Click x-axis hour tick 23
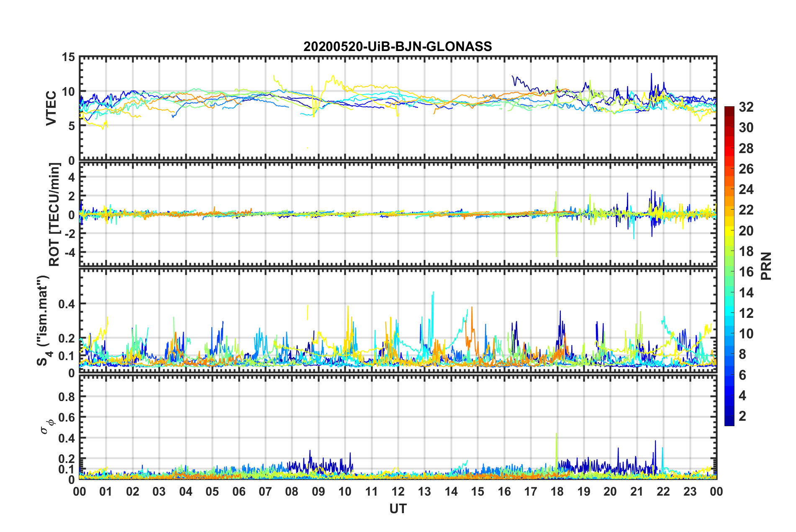796x532 pixels. coord(690,491)
